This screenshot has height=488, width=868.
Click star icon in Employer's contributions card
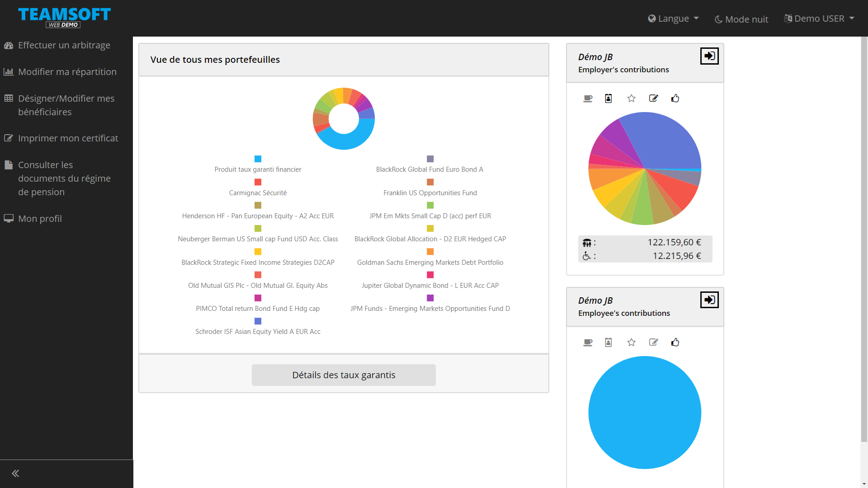(632, 99)
